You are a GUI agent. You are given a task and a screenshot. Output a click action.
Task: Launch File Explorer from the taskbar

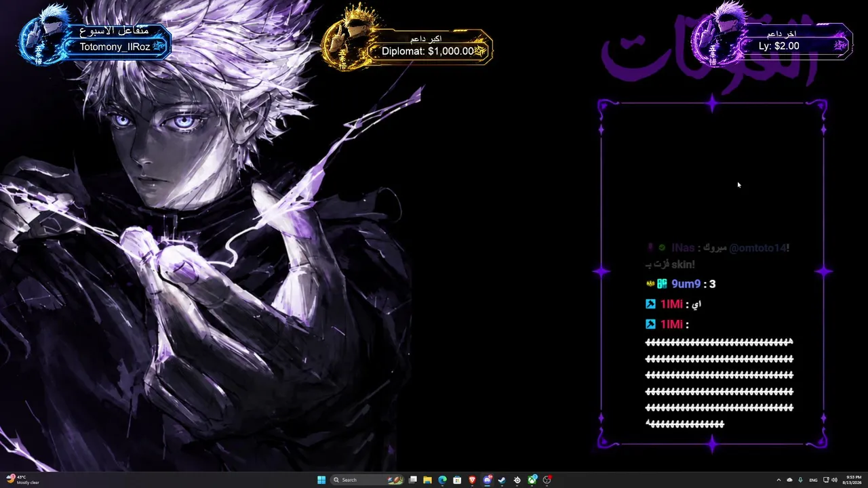427,480
